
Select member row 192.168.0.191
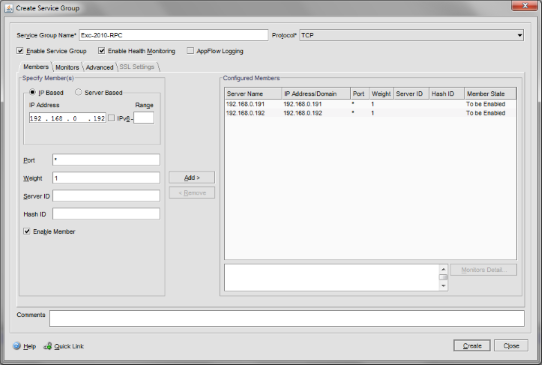click(x=370, y=104)
